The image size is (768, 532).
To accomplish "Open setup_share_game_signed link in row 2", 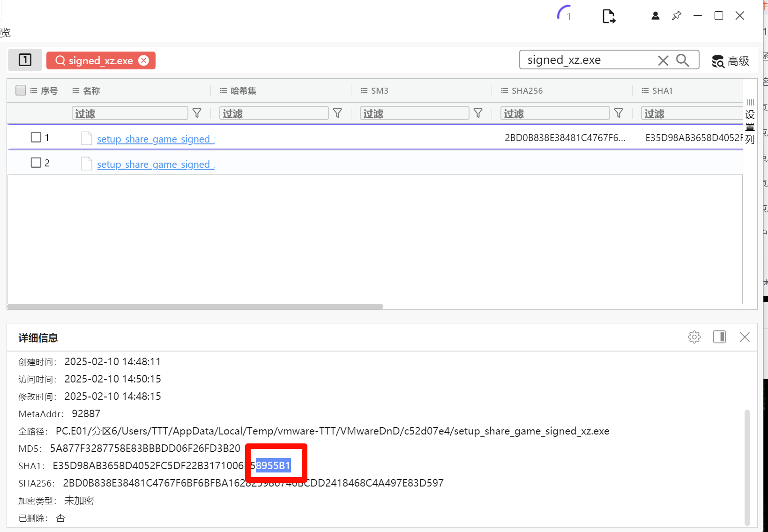I will tap(156, 164).
